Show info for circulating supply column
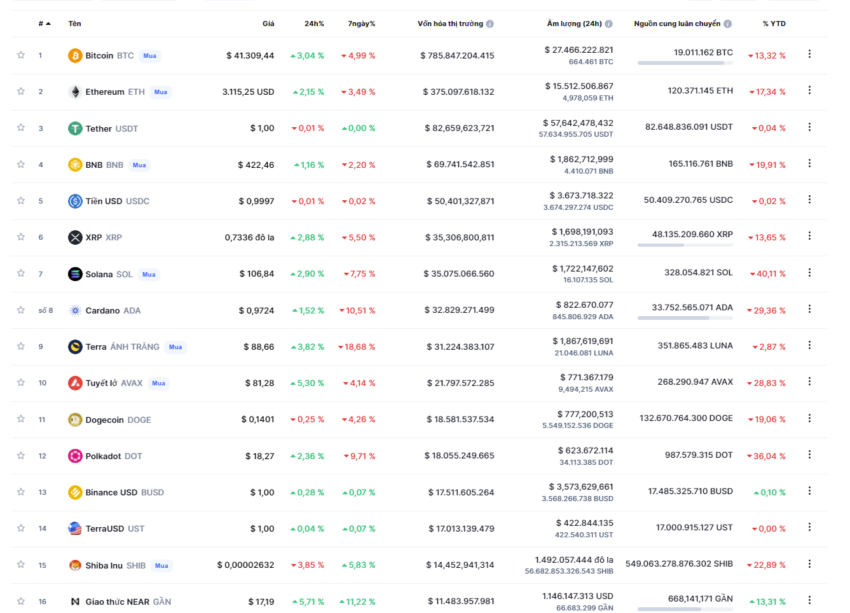The height and width of the screenshot is (613, 850). [x=727, y=24]
